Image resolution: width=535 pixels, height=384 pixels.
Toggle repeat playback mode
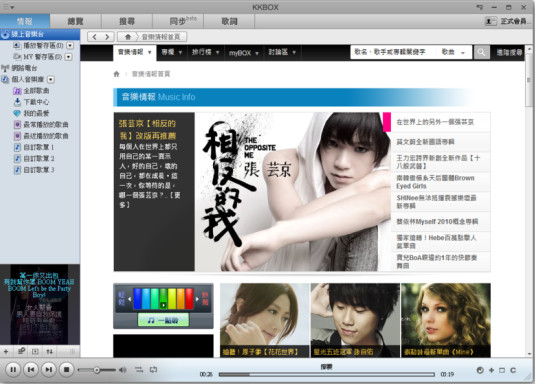[x=153, y=369]
